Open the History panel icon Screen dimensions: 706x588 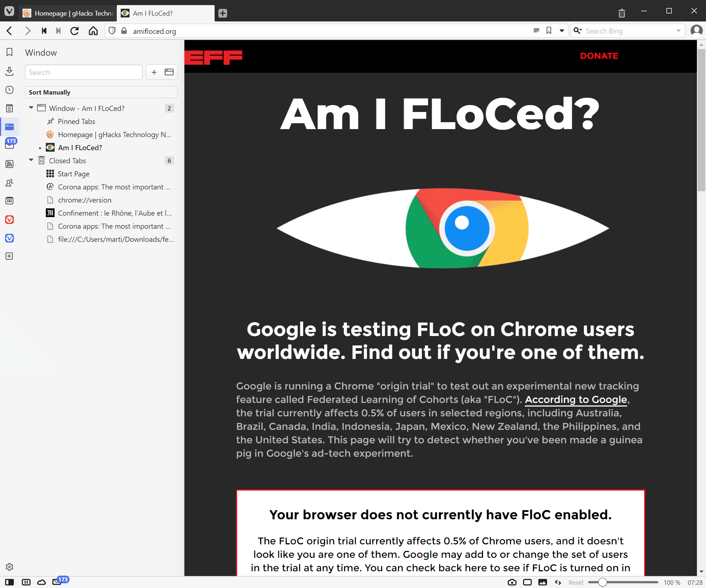pos(9,90)
